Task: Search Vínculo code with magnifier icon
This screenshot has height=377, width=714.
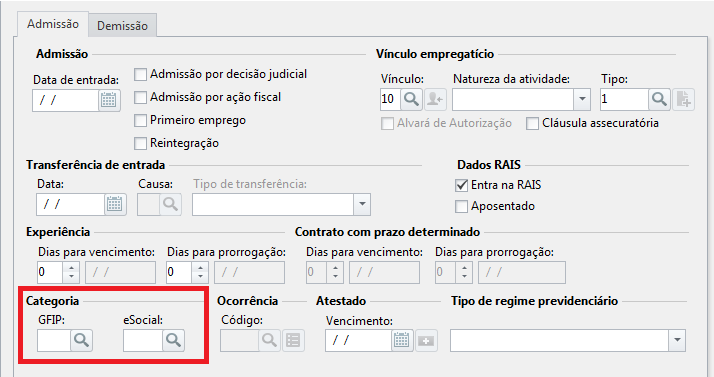Action: [411, 99]
